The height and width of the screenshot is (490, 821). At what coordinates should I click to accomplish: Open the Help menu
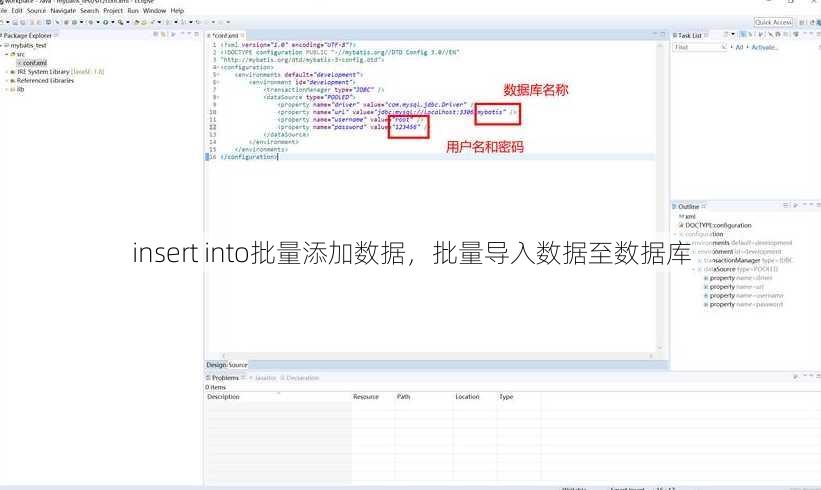tap(177, 10)
